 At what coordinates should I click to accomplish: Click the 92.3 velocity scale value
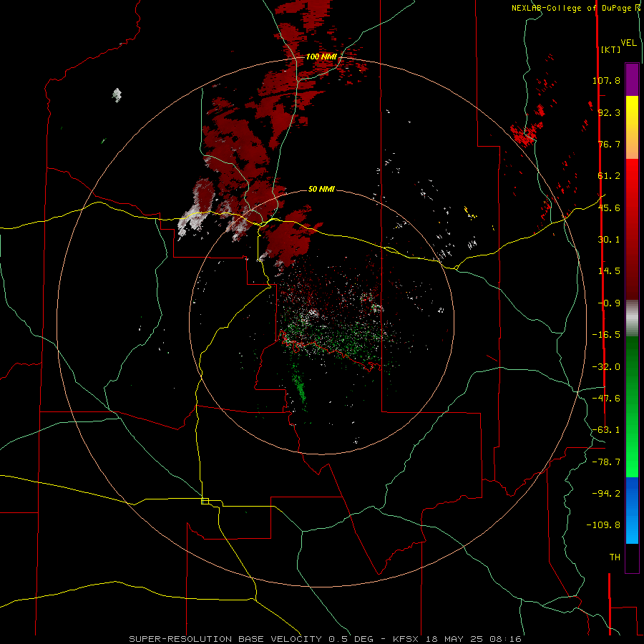pos(609,112)
